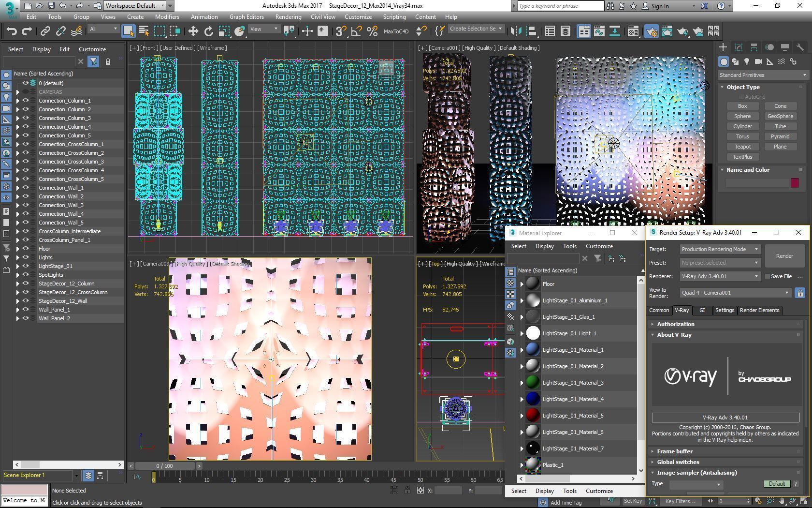Toggle the 3D Snaps button
The image size is (812, 508).
tap(341, 31)
